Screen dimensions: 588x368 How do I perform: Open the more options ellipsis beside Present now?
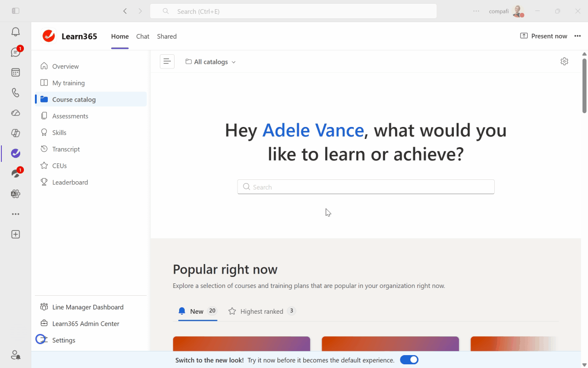pos(577,36)
